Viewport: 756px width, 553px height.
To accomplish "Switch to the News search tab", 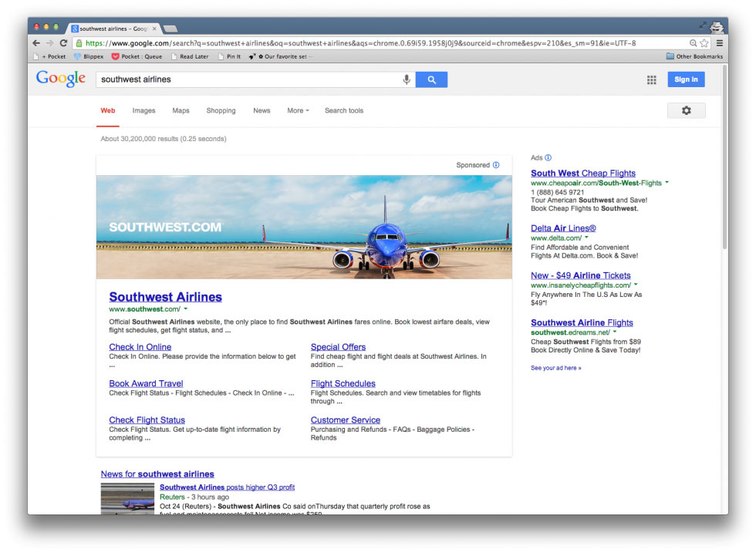I will [262, 110].
